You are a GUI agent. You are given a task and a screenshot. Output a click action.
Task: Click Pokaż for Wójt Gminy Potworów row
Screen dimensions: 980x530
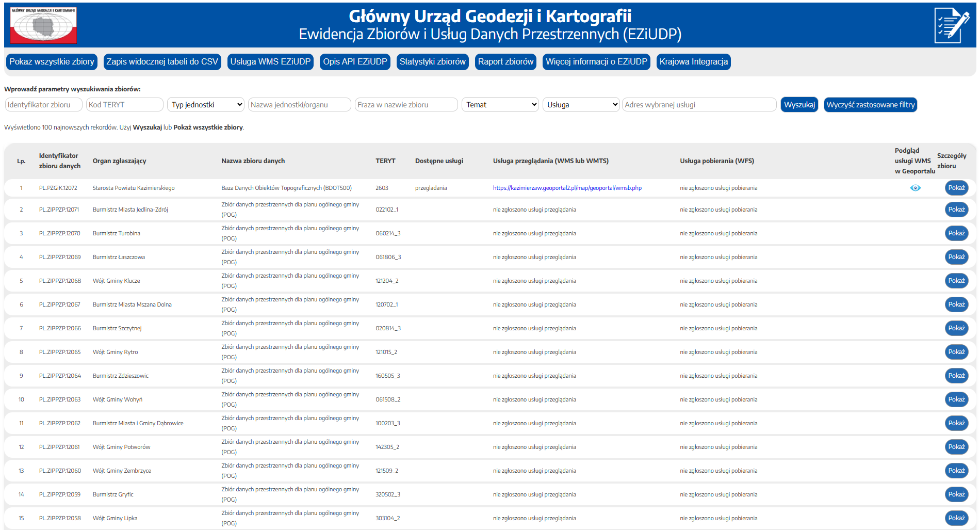(956, 447)
